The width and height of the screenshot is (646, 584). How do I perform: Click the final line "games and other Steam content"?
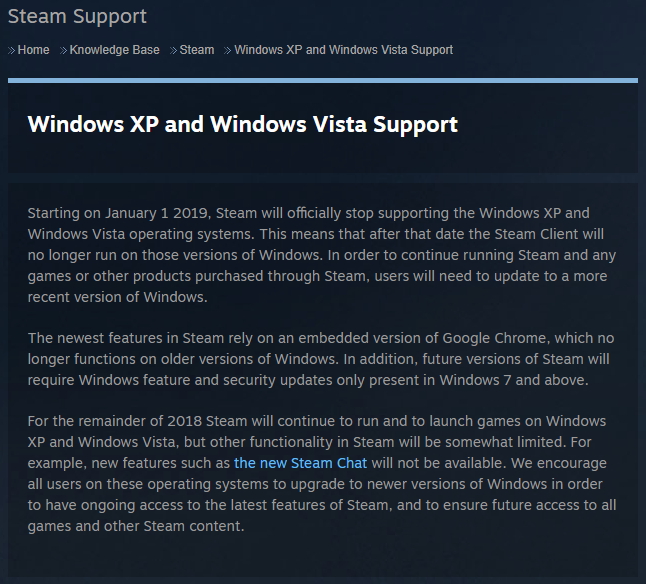(136, 526)
